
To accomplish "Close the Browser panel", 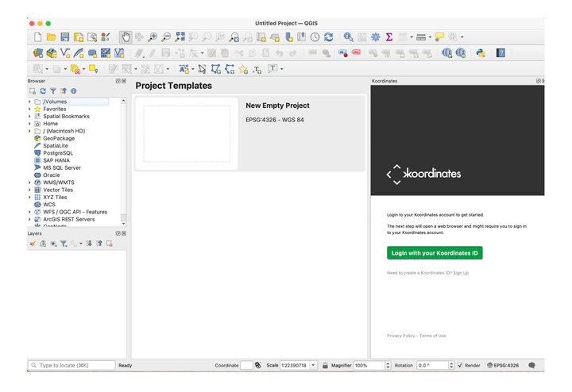I will [124, 81].
